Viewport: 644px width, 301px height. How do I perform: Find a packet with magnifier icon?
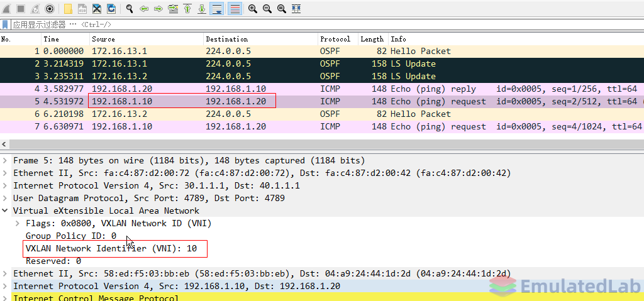pos(130,9)
